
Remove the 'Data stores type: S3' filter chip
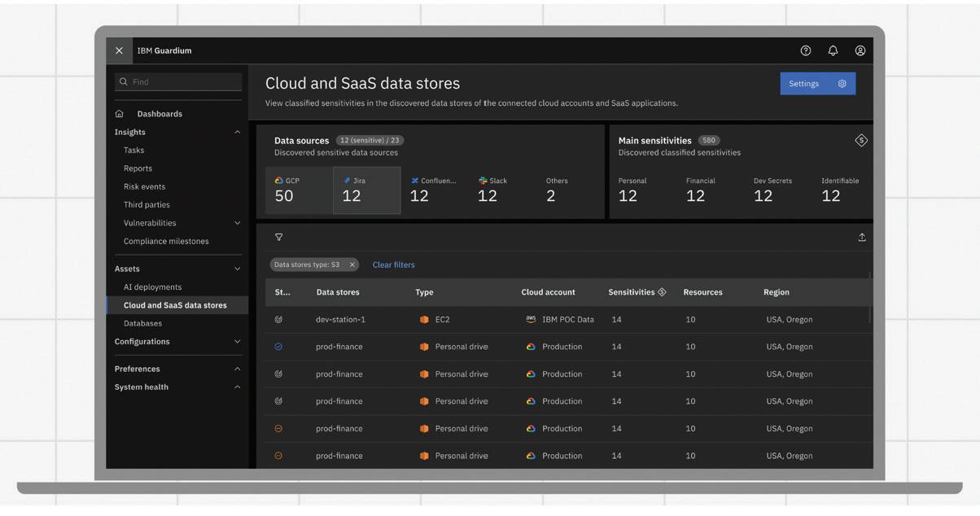(352, 265)
